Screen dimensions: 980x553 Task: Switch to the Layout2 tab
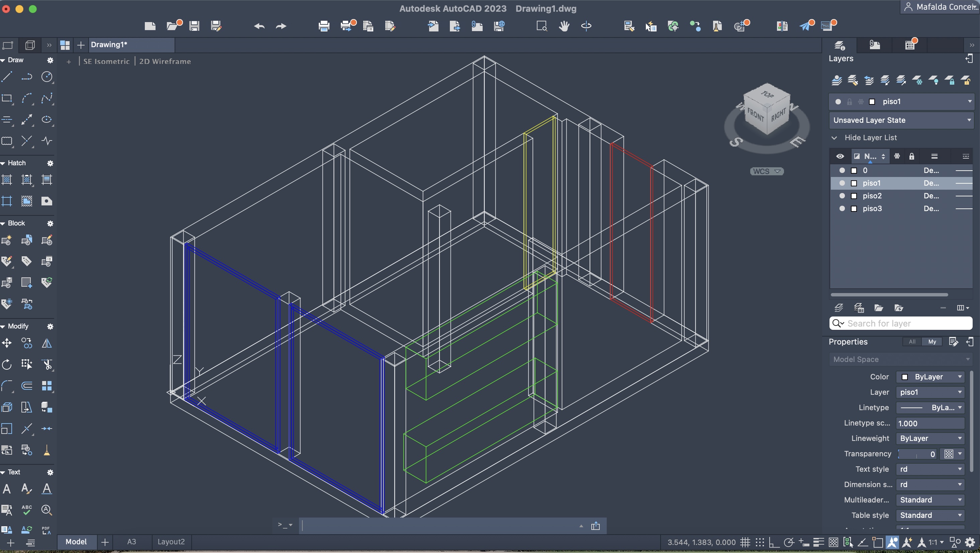tap(171, 542)
